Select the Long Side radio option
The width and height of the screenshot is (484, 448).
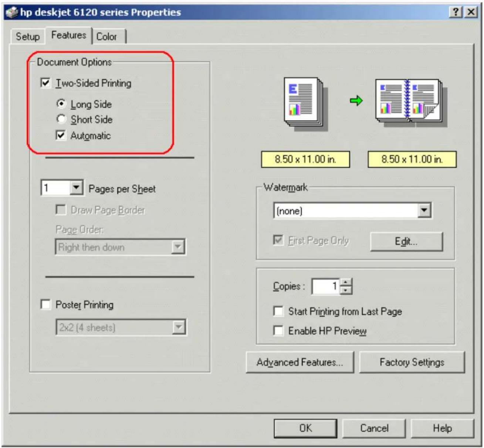point(61,104)
